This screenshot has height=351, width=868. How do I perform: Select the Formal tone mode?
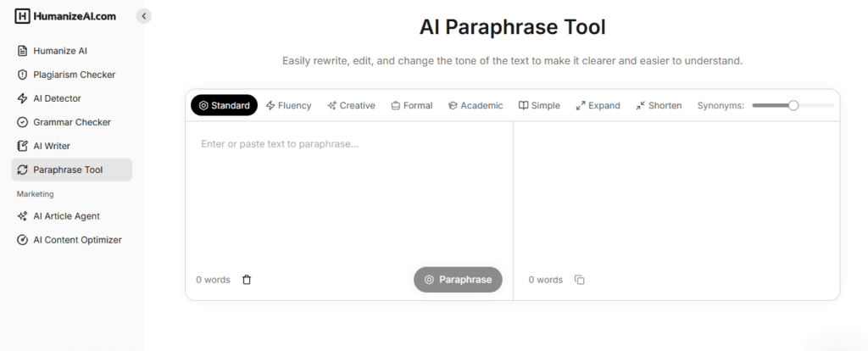(x=412, y=105)
